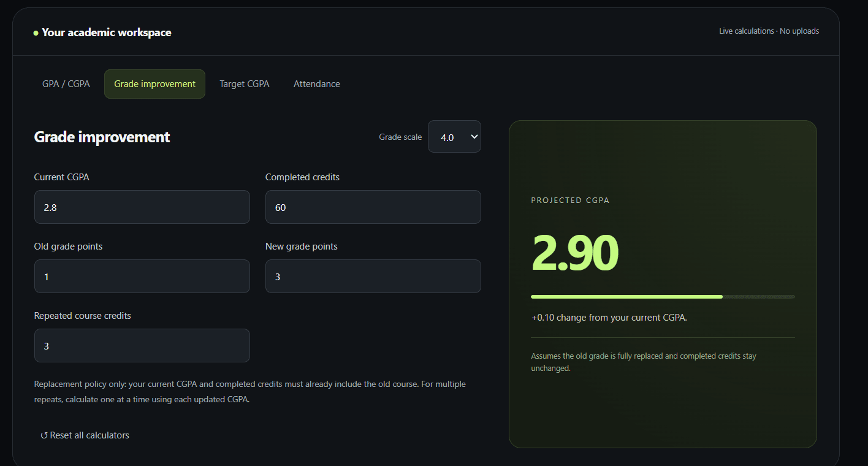Switch to the GPA / CGPA tab
This screenshot has width=868, height=466.
[66, 84]
